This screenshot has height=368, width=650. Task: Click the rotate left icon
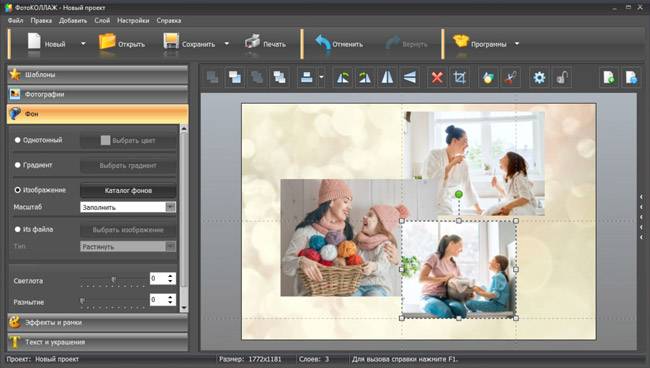(343, 77)
